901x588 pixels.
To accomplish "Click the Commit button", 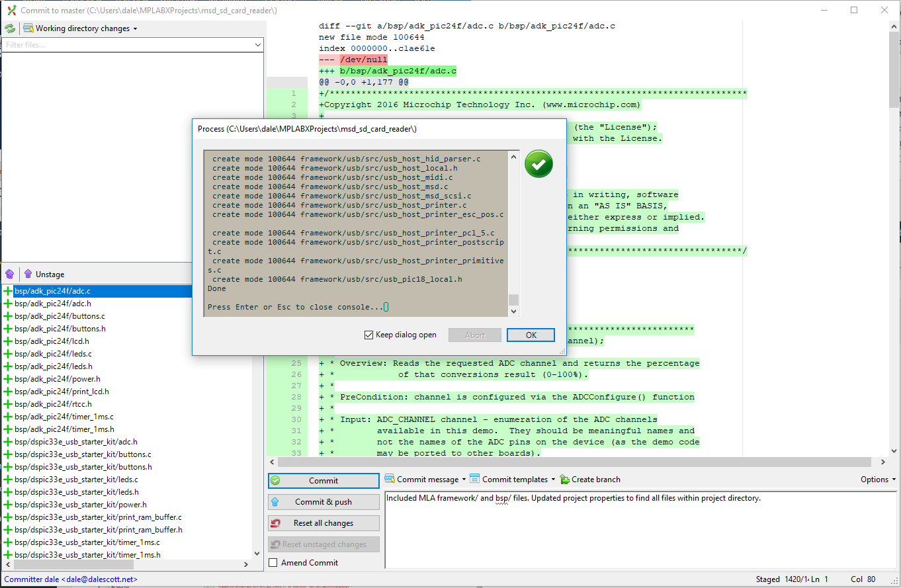I will pyautogui.click(x=323, y=481).
